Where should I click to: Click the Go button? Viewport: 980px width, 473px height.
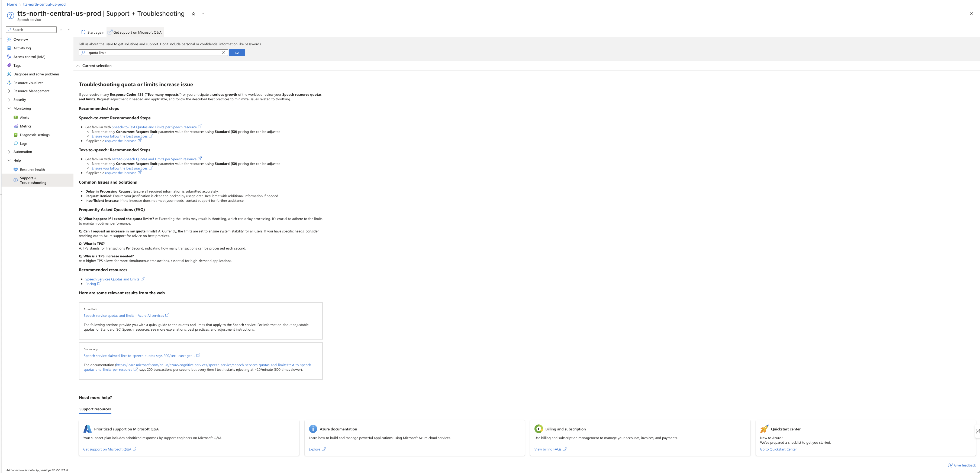237,53
